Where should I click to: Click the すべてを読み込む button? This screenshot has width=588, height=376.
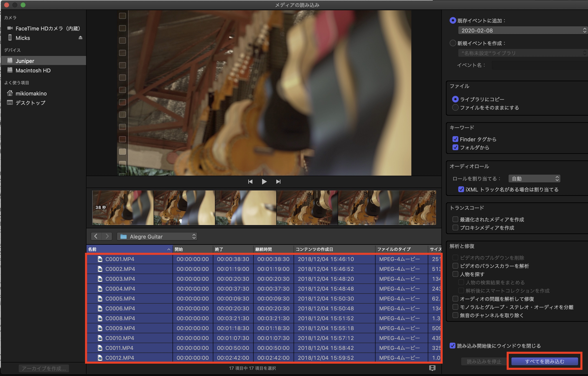click(544, 361)
